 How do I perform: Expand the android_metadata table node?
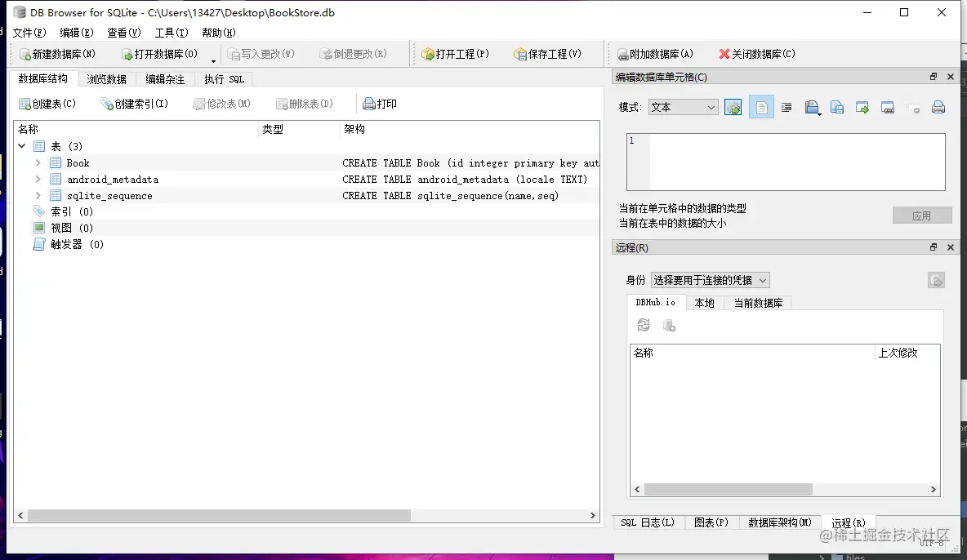click(38, 179)
